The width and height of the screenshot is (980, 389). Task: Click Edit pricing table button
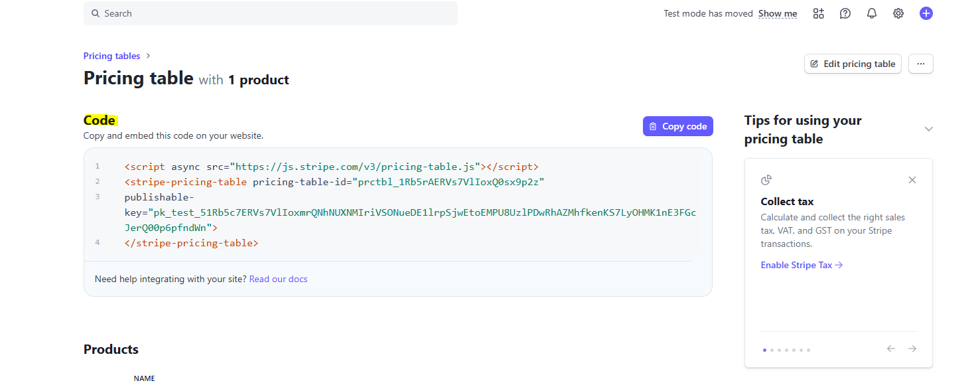coord(853,64)
